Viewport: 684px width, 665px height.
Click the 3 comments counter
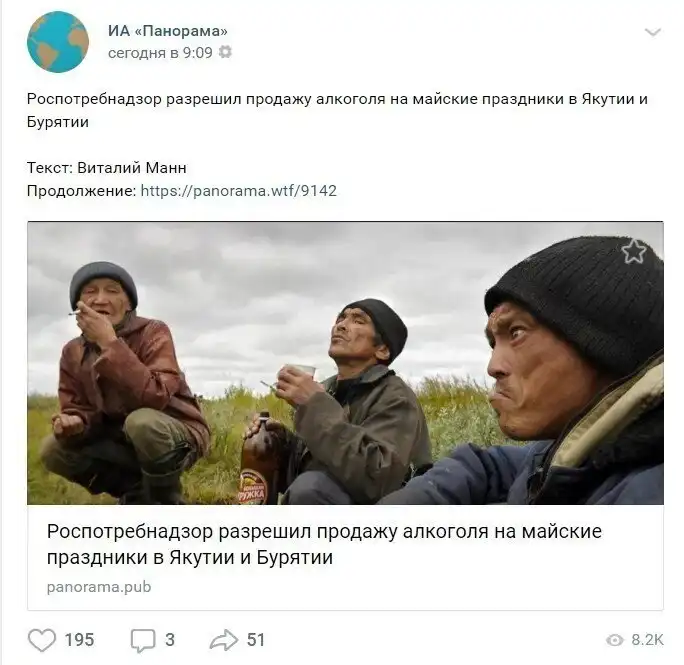click(x=170, y=640)
